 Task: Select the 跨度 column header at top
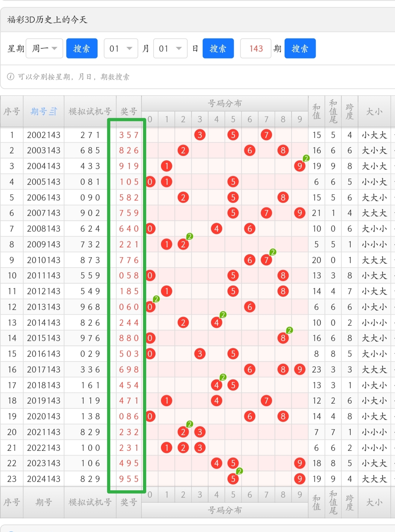350,111
